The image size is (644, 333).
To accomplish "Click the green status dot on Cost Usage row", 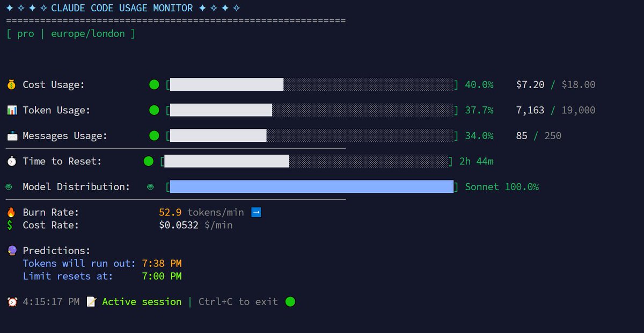I will tap(154, 84).
